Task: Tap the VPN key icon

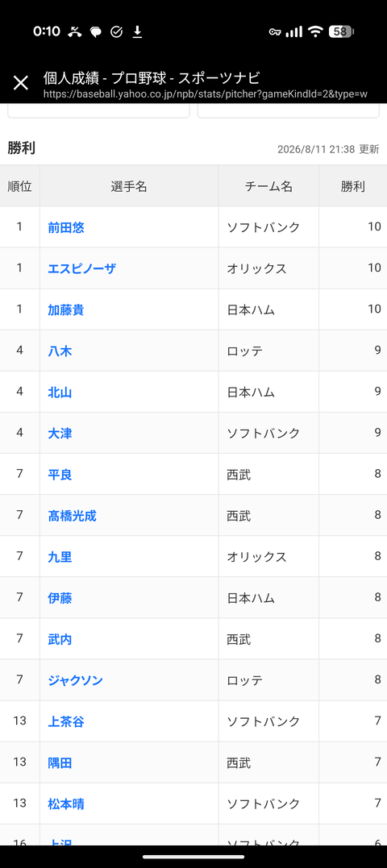Action: click(x=275, y=32)
